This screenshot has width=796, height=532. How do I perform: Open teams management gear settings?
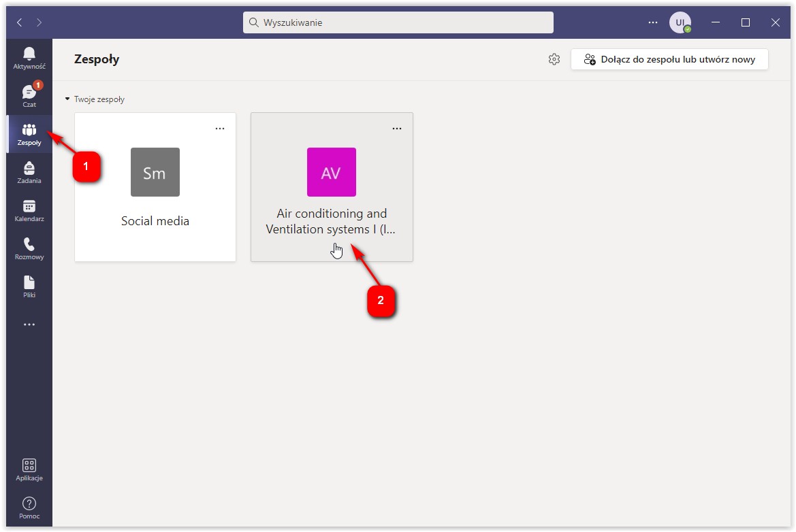pos(554,59)
